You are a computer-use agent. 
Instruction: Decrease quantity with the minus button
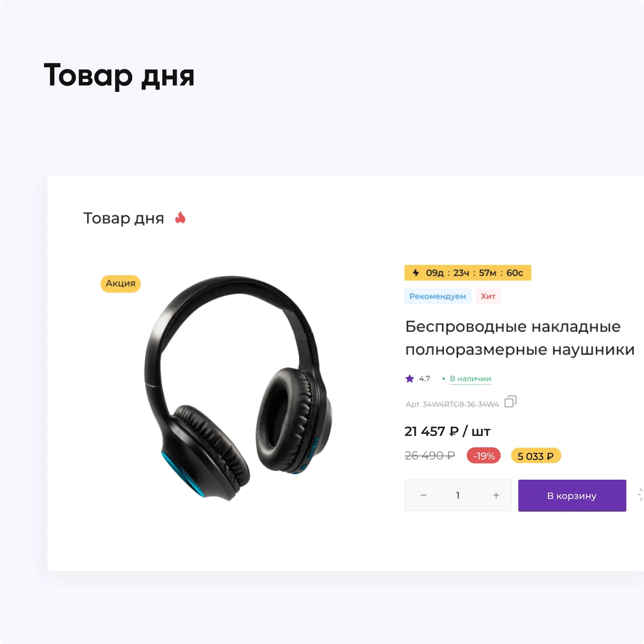click(423, 495)
